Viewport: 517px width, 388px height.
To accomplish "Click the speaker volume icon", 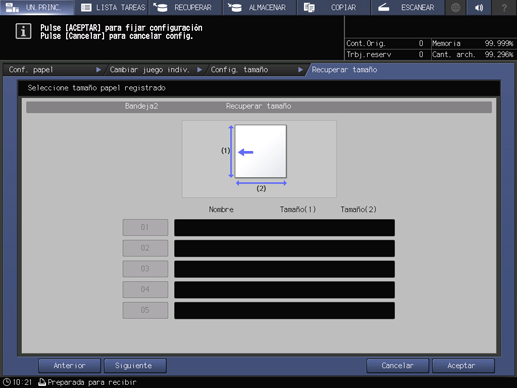I will tap(479, 7).
